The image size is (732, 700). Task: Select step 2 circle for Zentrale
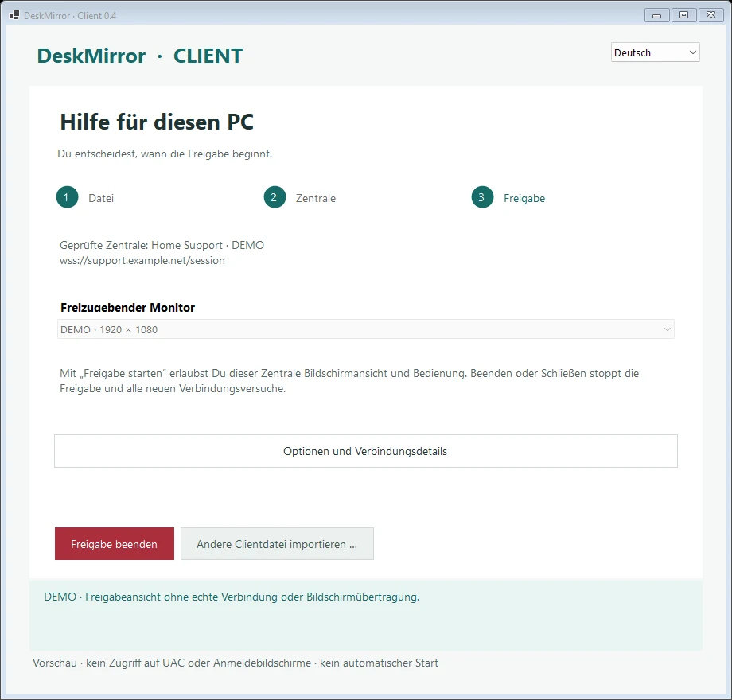click(x=274, y=197)
